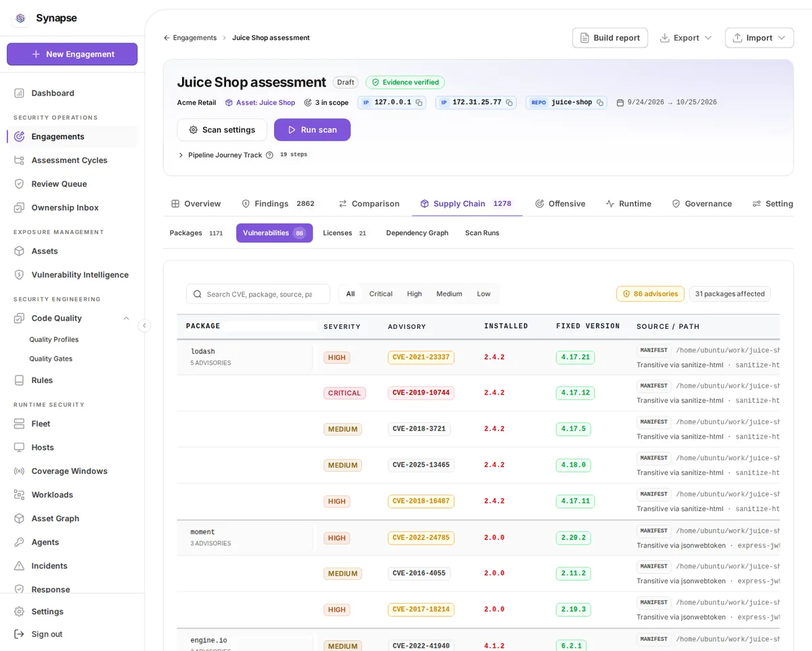Open Fleet in the sidebar
The height and width of the screenshot is (651, 812).
point(72,423)
